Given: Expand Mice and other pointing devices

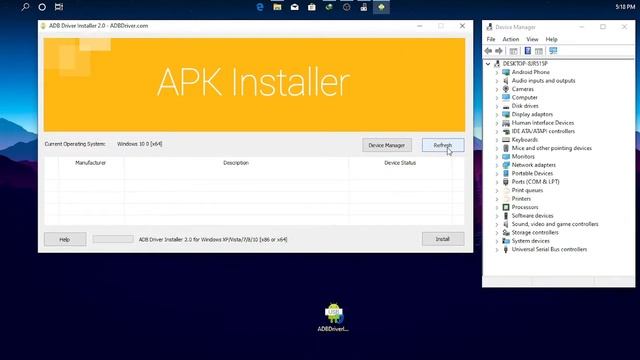Looking at the screenshot, I should click(x=497, y=149).
